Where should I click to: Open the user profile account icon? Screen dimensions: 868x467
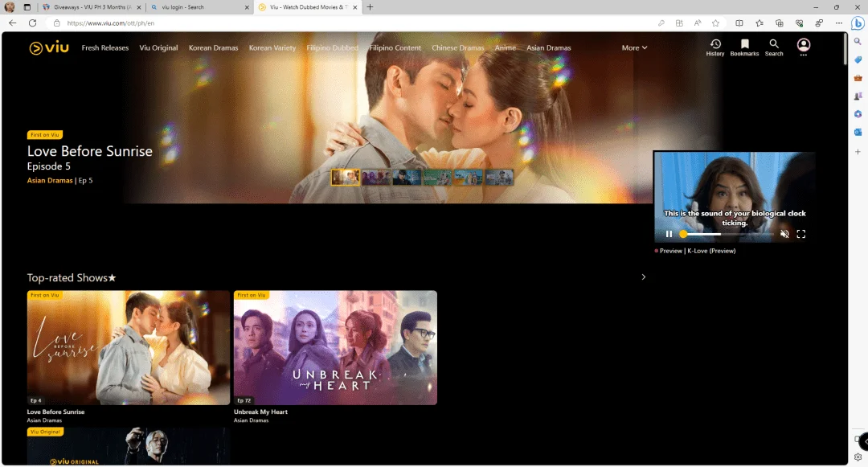(803, 45)
